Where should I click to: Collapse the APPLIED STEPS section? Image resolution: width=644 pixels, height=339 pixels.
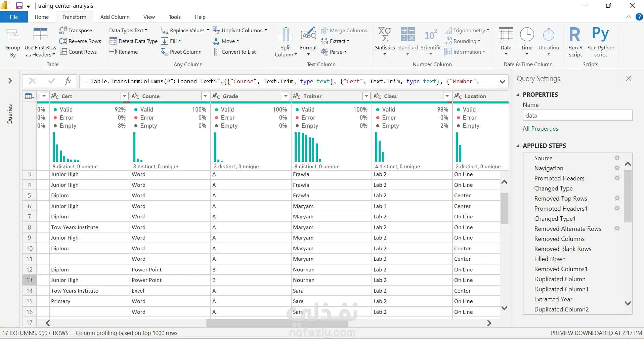coord(518,145)
